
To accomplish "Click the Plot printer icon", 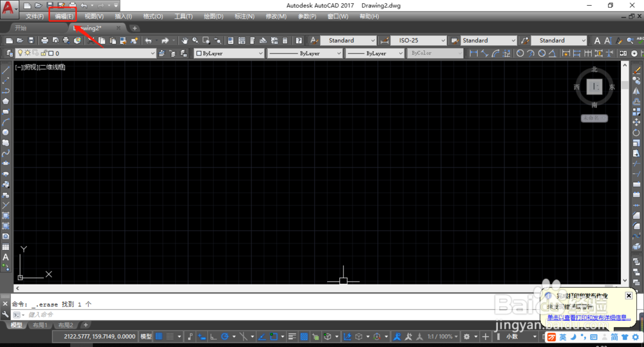I will (45, 41).
